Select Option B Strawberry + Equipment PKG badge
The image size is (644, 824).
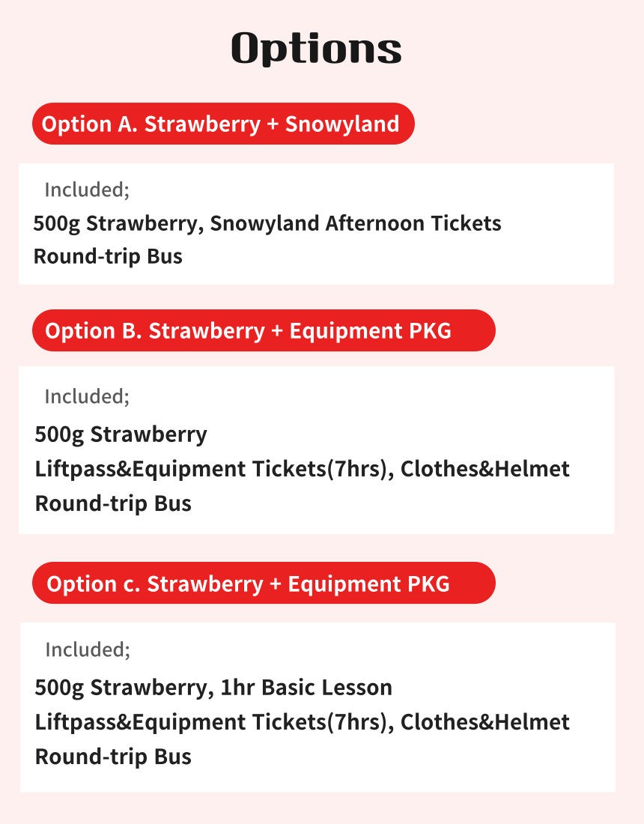point(264,330)
